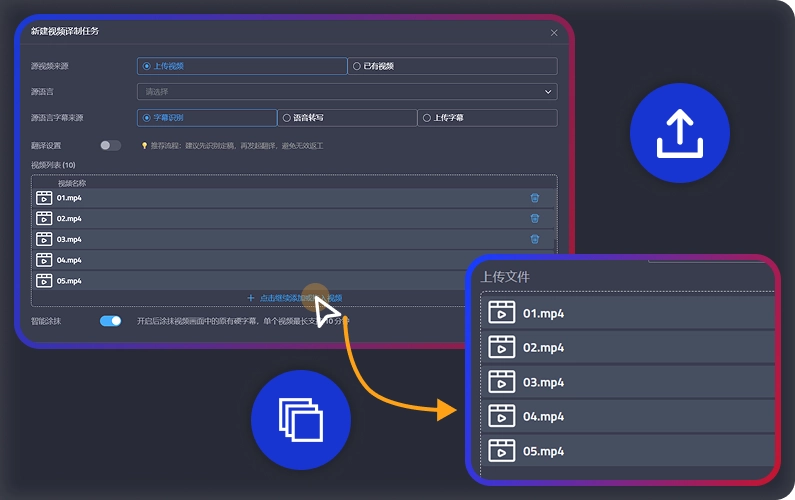Select the 上传视频 radio option
The width and height of the screenshot is (795, 500).
click(147, 66)
